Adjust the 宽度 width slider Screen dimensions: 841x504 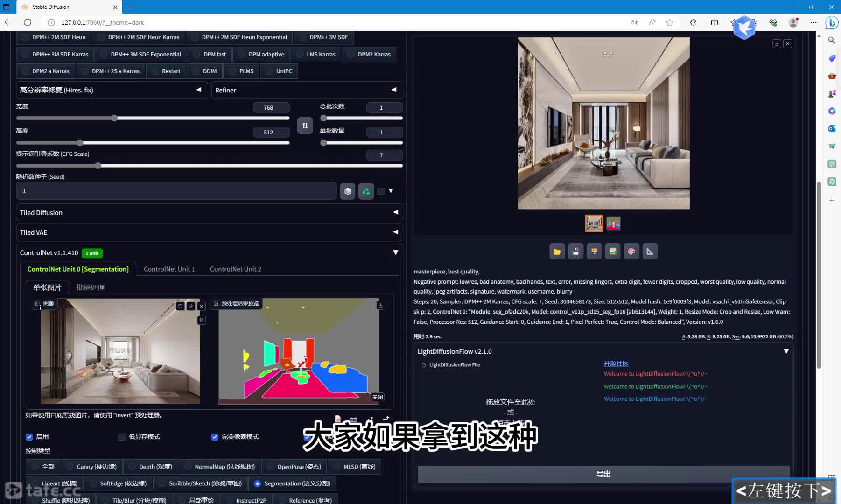coord(153,118)
